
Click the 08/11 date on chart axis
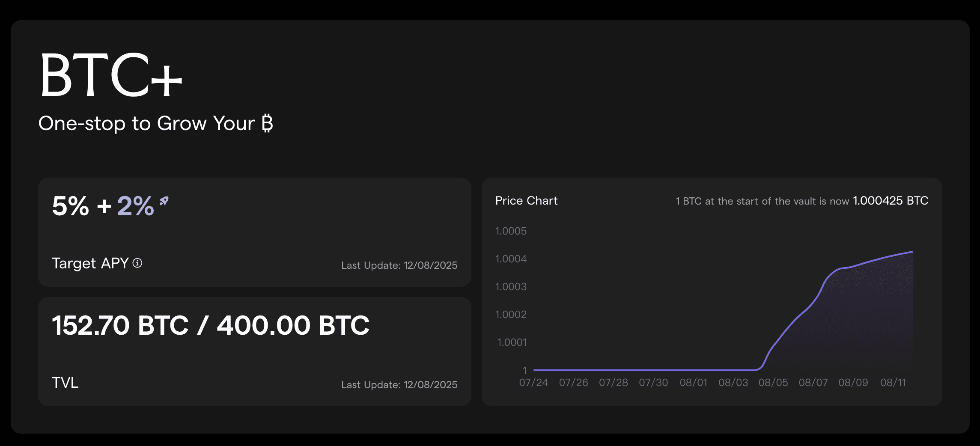[893, 383]
